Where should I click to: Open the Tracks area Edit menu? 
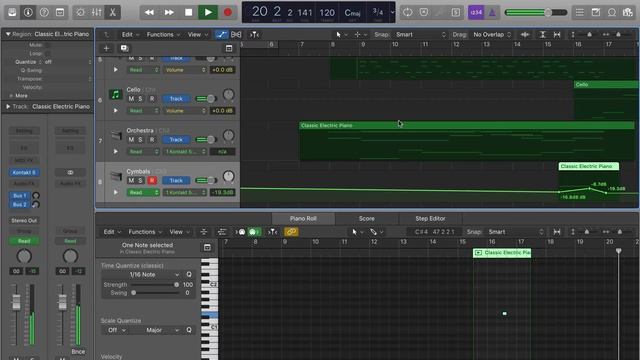coord(130,35)
